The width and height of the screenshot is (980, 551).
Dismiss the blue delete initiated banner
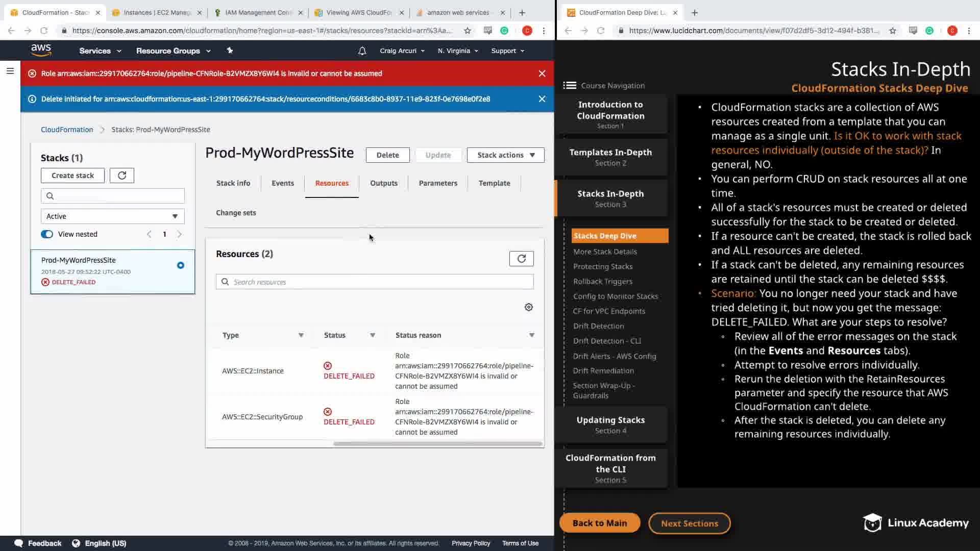click(x=542, y=99)
